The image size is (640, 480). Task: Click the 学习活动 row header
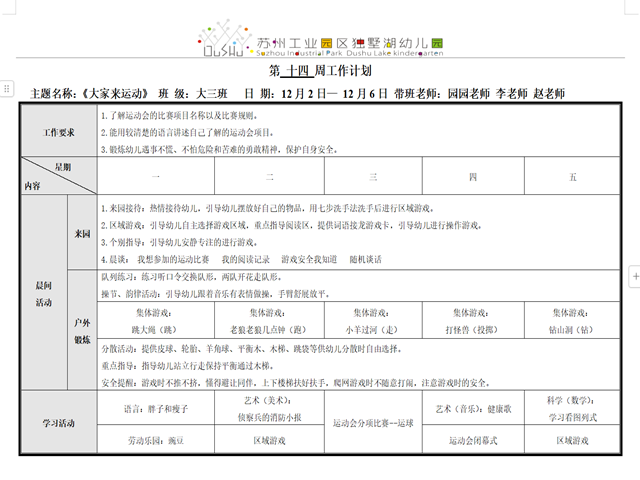(x=59, y=423)
